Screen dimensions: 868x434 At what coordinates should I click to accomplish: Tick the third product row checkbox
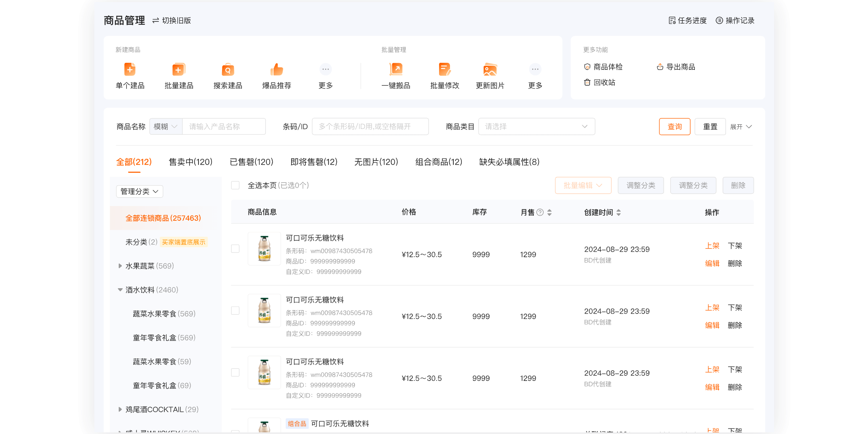[x=235, y=372]
